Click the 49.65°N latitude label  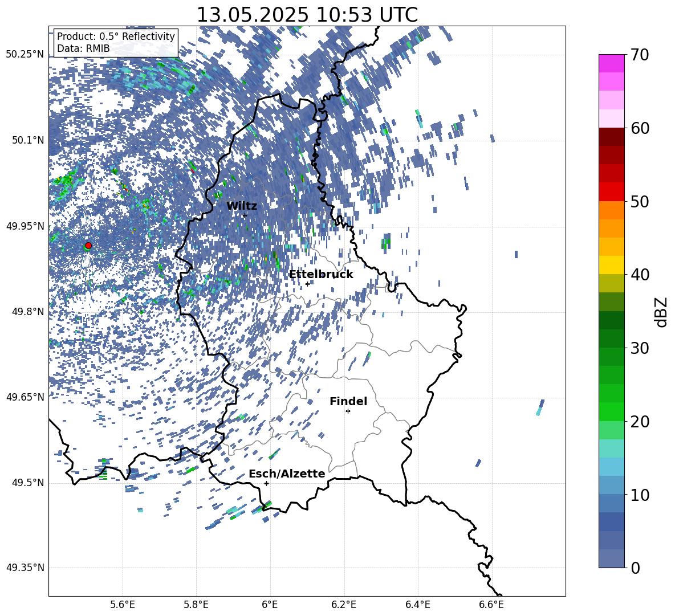pyautogui.click(x=25, y=397)
